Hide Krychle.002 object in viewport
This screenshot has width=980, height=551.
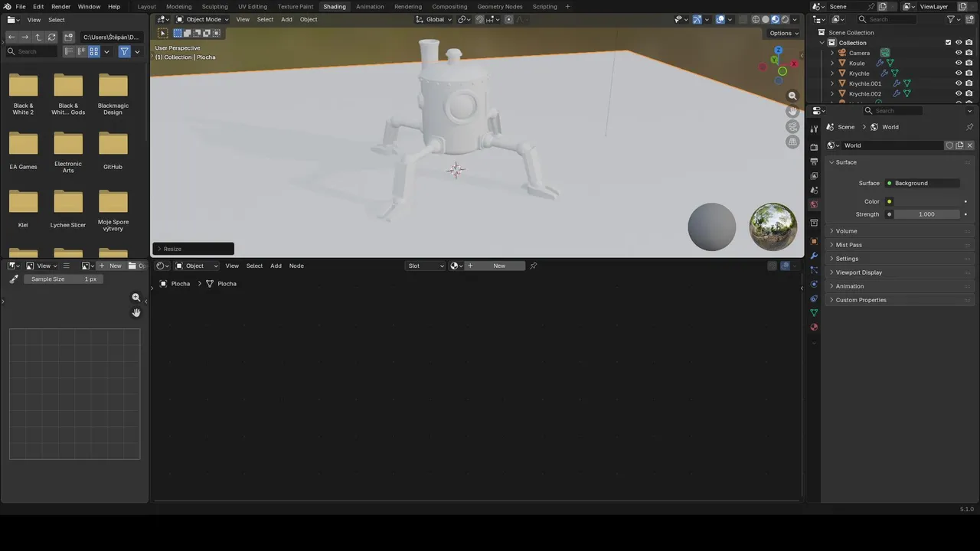pyautogui.click(x=959, y=93)
